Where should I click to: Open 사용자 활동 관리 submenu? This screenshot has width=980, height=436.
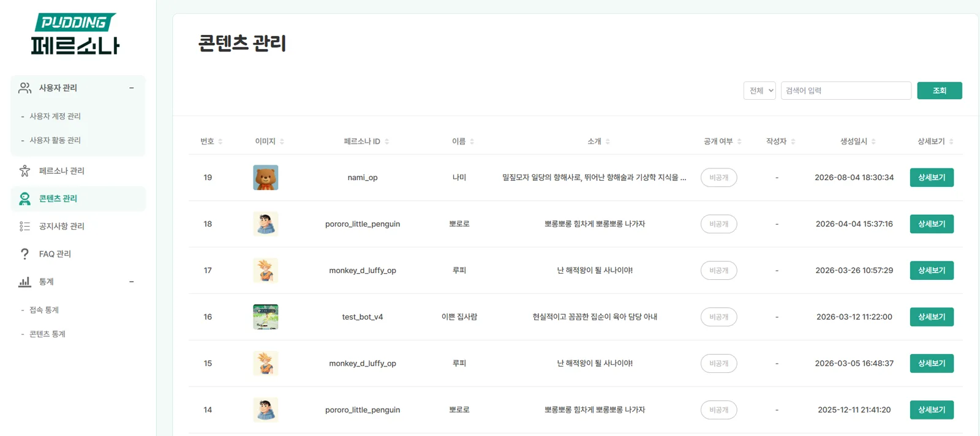(55, 140)
